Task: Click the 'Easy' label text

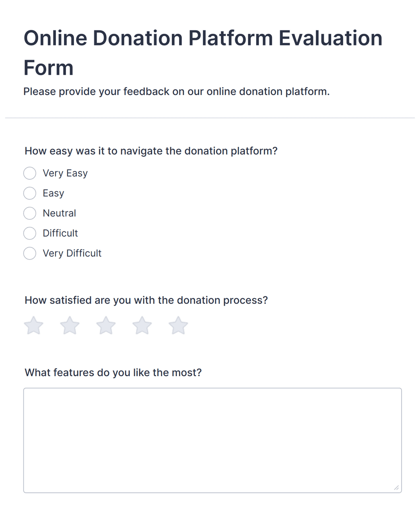Action: [53, 193]
